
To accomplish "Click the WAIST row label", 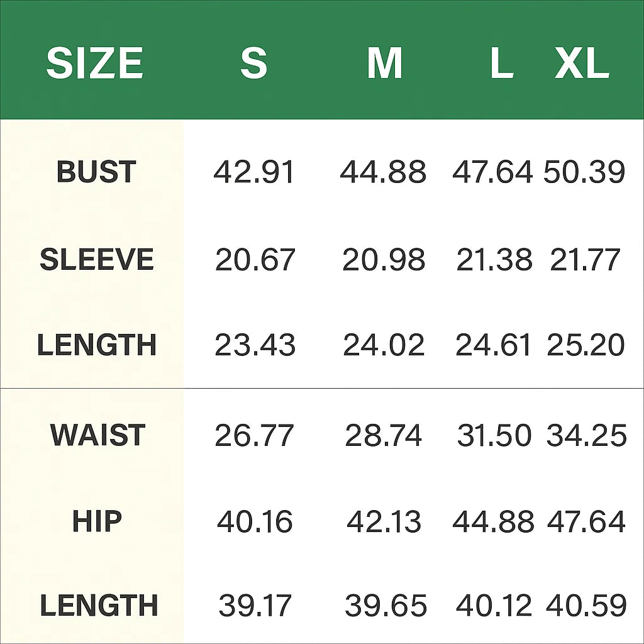I will [x=98, y=435].
